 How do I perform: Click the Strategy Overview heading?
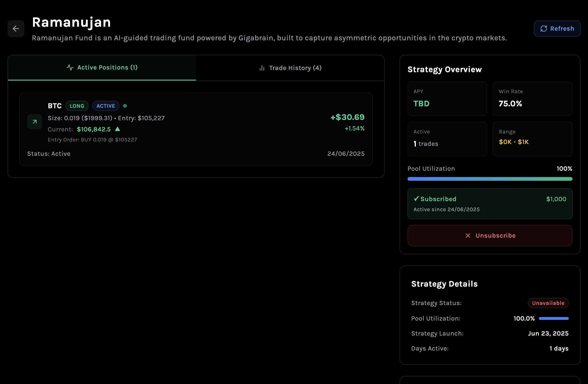[x=445, y=70]
